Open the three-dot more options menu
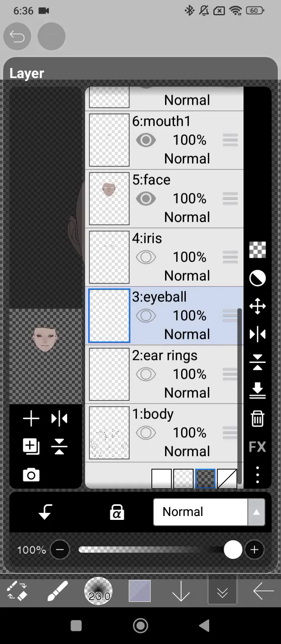 click(x=257, y=475)
